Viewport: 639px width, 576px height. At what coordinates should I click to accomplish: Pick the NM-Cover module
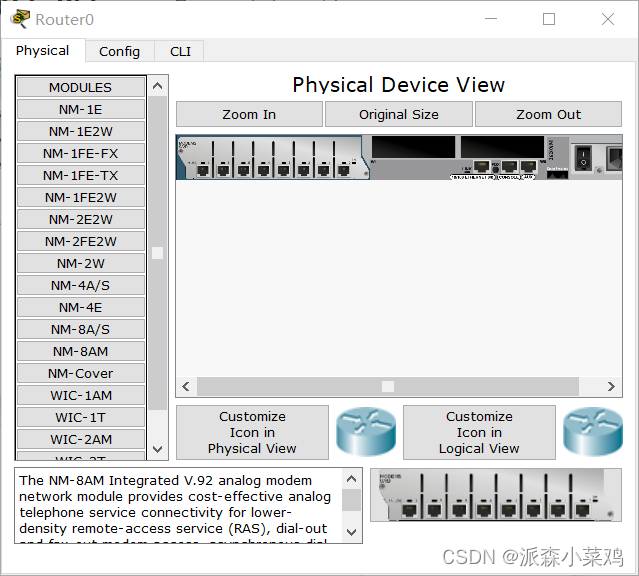pyautogui.click(x=81, y=373)
